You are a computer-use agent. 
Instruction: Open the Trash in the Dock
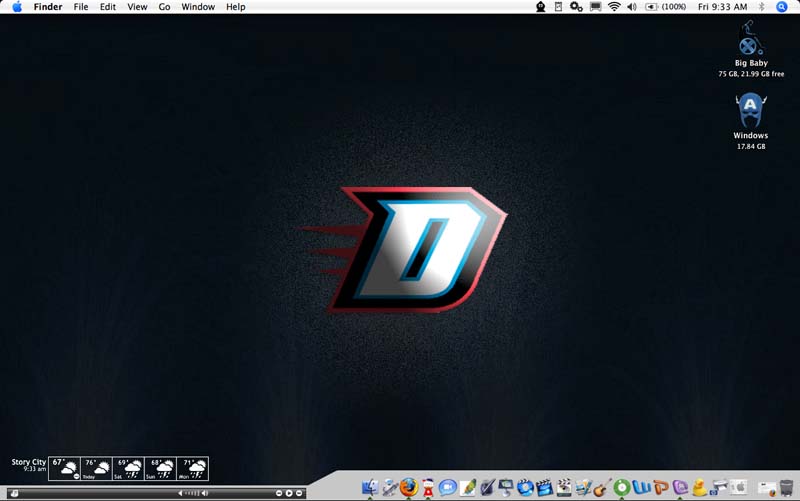(786, 487)
